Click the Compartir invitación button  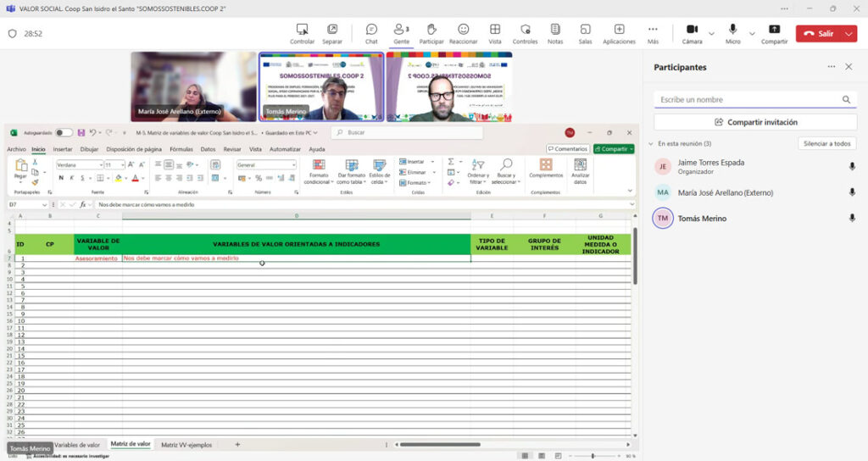(755, 122)
